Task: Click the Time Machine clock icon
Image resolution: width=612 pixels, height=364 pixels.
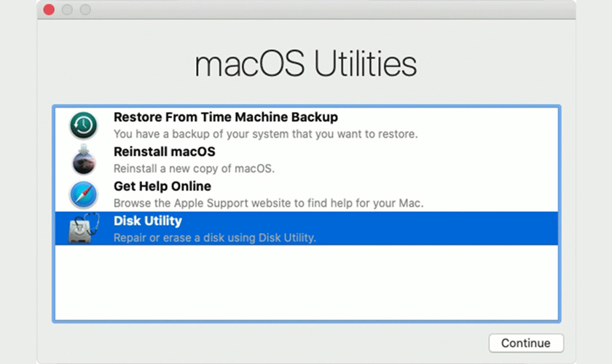Action: tap(84, 125)
